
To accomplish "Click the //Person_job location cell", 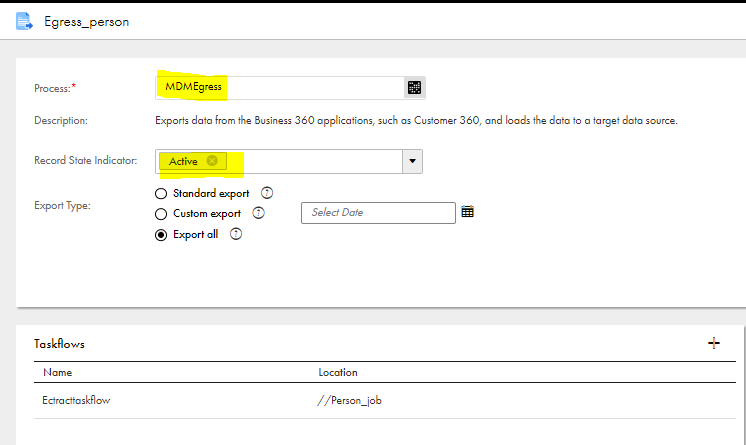I will (350, 401).
